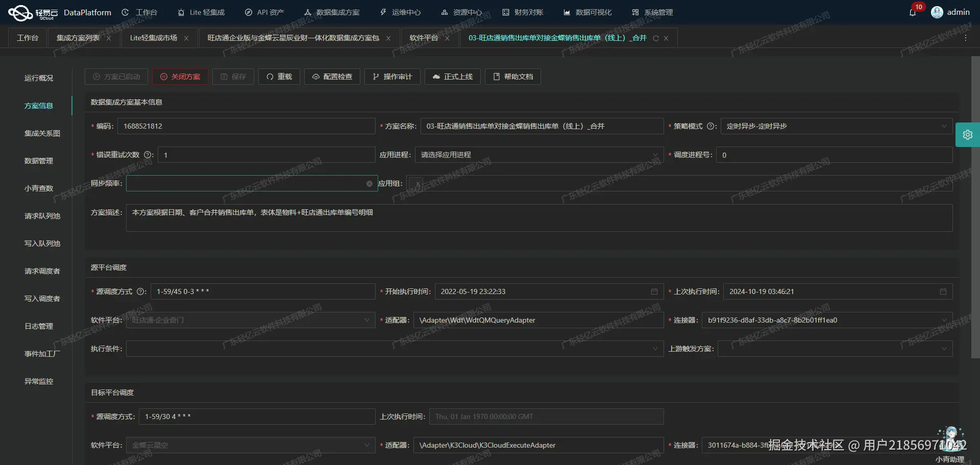This screenshot has width=980, height=465.
Task: Select 小青查数 in sidebar
Action: 39,188
